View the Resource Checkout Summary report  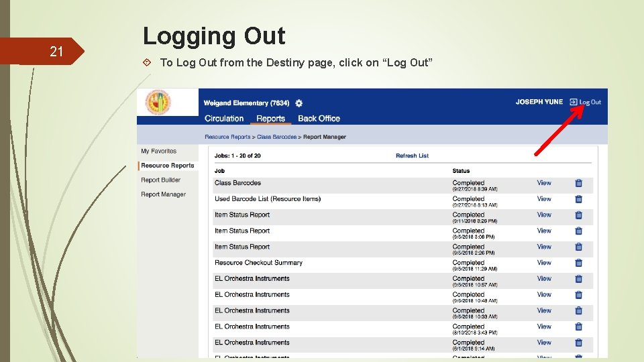544,263
